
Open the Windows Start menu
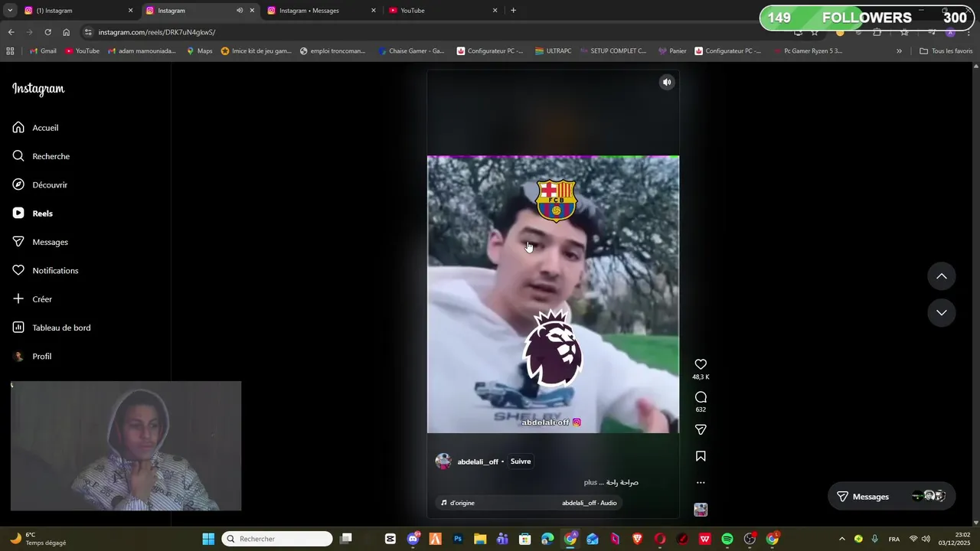(x=208, y=539)
